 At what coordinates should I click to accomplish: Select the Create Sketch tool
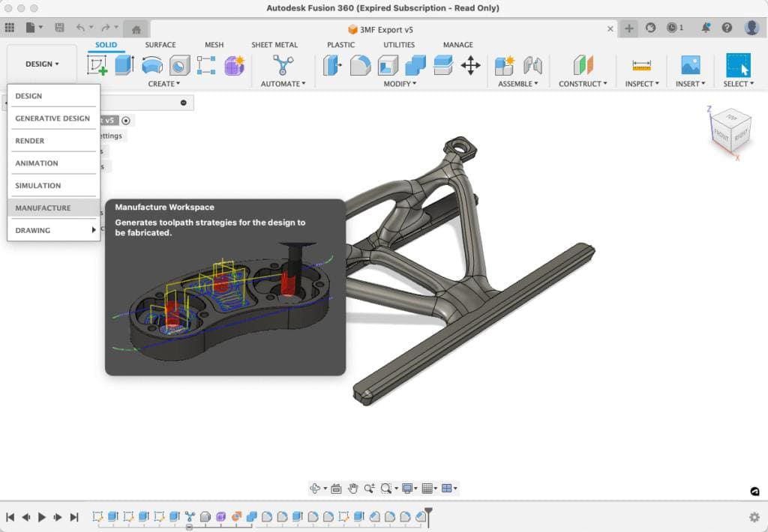(97, 65)
